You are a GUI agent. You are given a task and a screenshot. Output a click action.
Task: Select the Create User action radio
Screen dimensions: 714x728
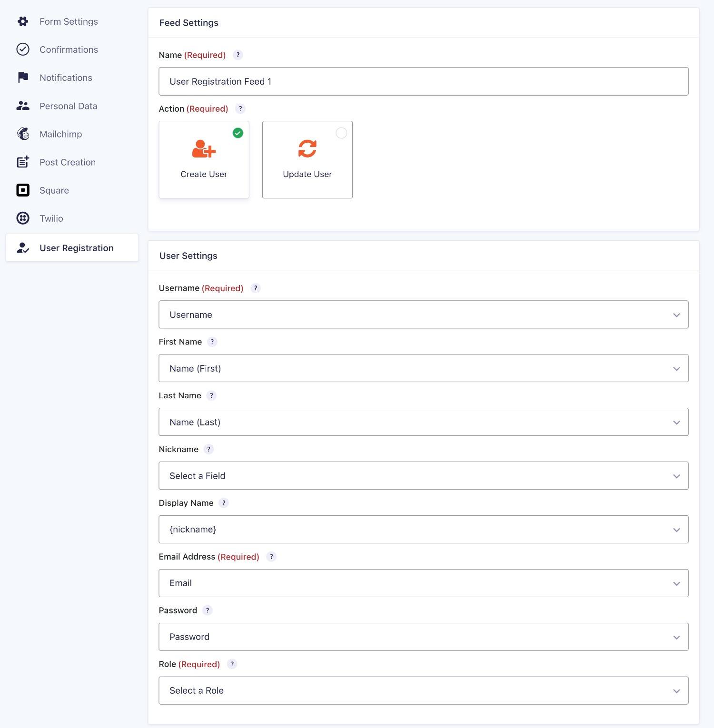coord(238,133)
